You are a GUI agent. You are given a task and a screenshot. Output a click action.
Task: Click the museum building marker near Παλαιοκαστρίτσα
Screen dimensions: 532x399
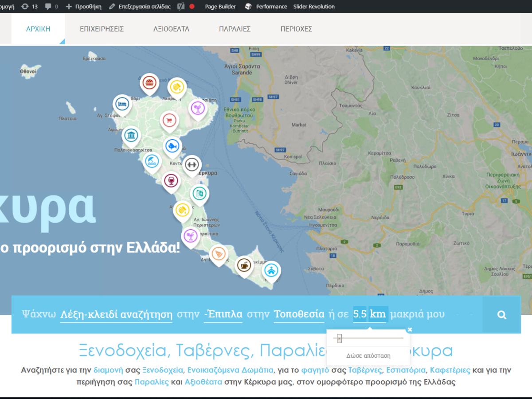click(x=131, y=136)
